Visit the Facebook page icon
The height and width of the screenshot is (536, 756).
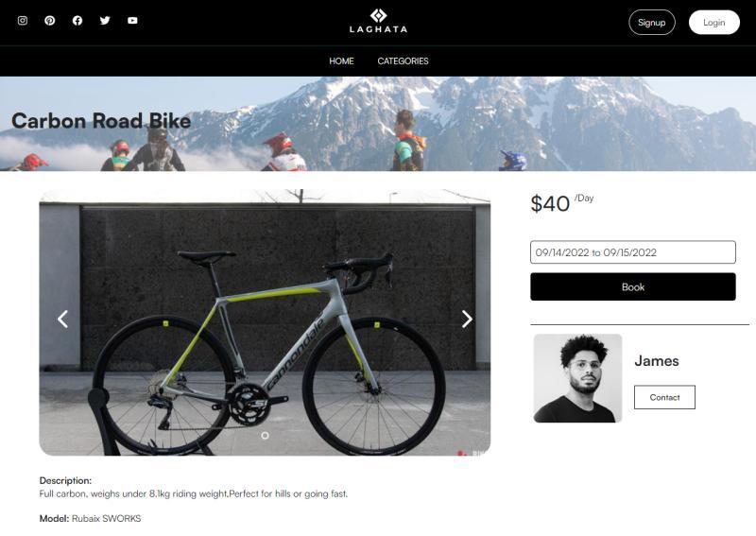(x=77, y=21)
